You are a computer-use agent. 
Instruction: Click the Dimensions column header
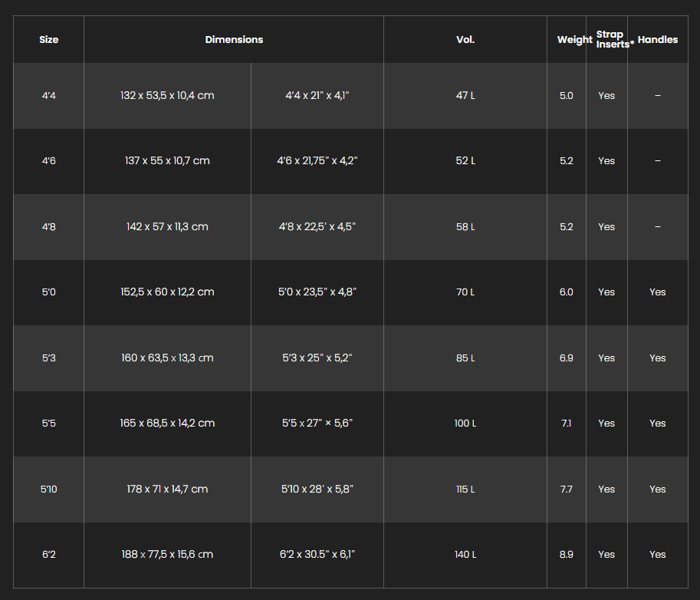234,40
